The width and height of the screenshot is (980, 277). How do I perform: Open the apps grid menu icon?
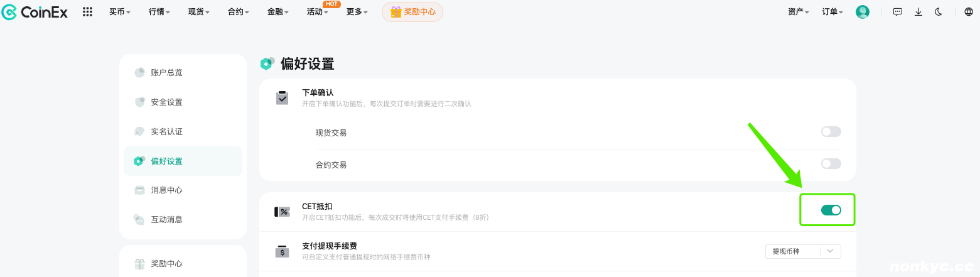pos(88,12)
